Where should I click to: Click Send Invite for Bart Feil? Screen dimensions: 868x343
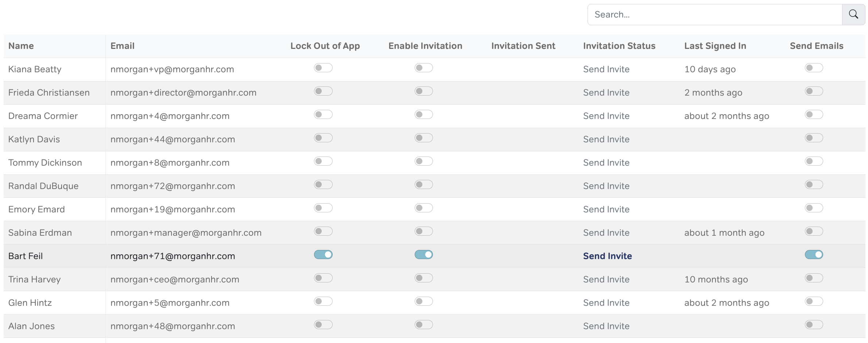(607, 256)
